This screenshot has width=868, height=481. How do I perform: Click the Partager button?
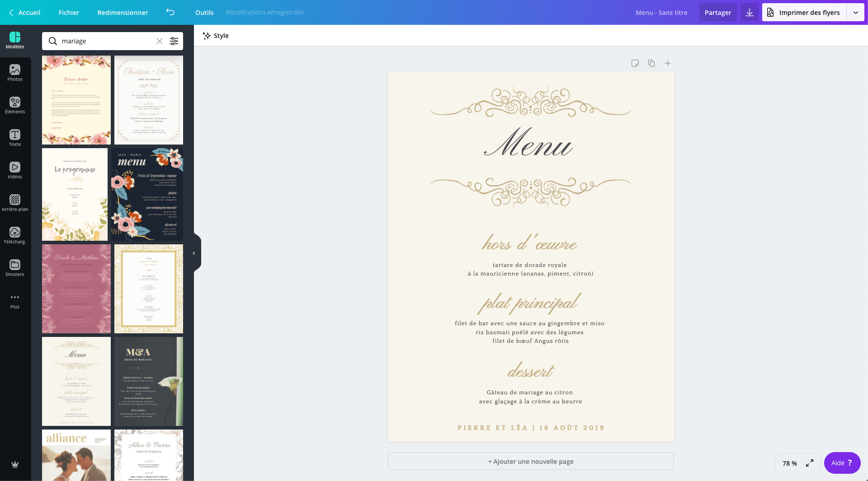click(x=718, y=12)
